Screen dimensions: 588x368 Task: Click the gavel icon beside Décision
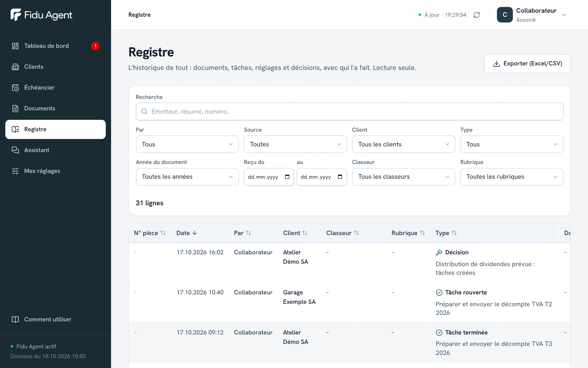439,252
